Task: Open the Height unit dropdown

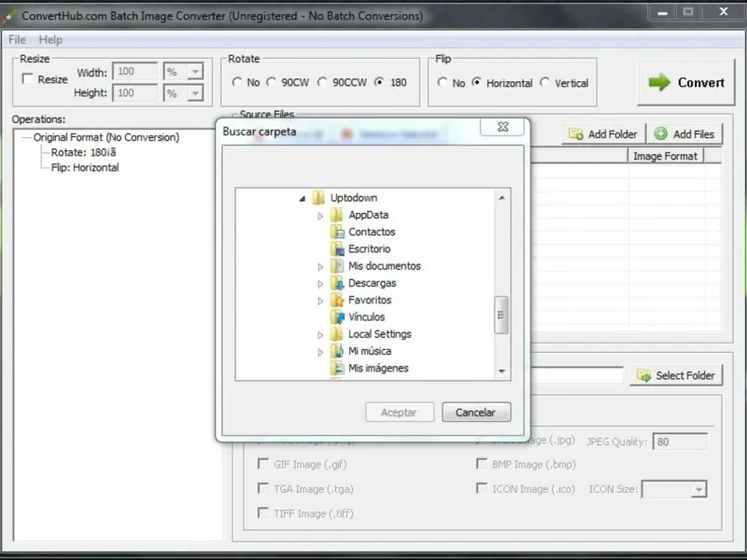Action: (195, 93)
